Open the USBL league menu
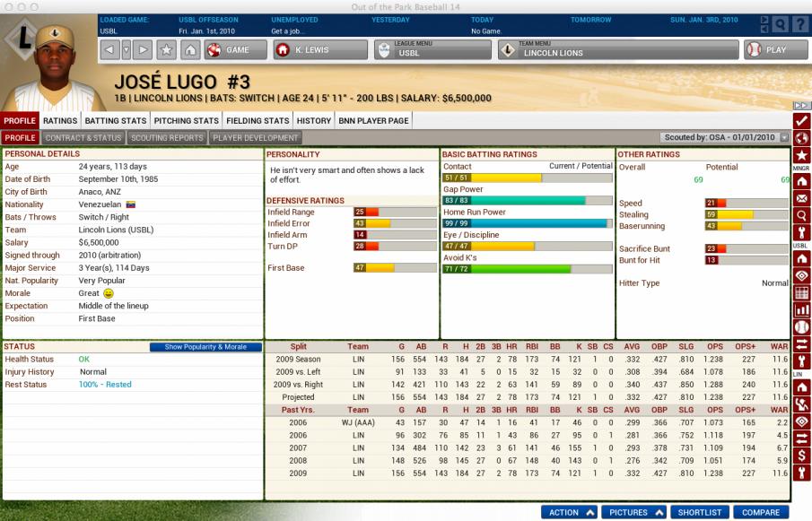 pos(433,49)
